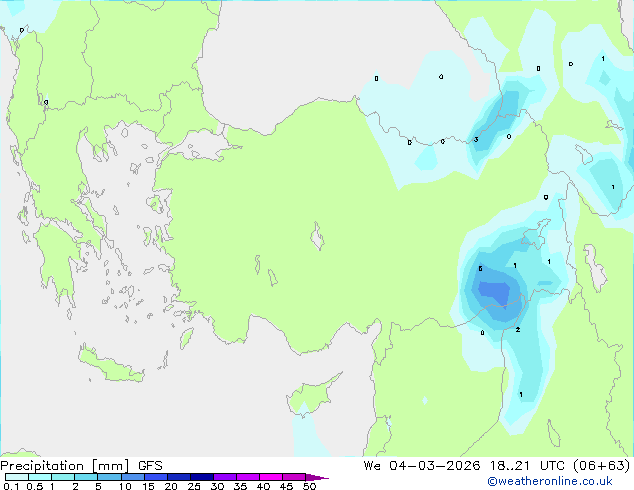This screenshot has height=490, width=634.
Task: Click precipitation value '3' on the map
Action: 476,139
